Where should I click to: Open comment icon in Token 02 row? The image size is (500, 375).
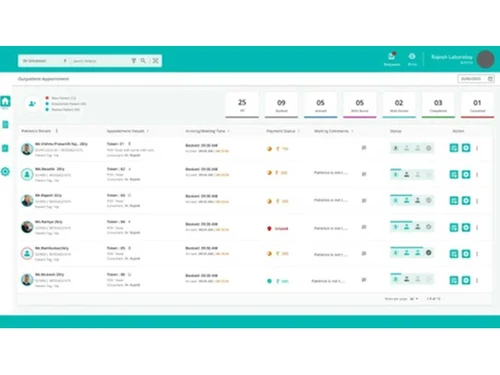(x=364, y=174)
